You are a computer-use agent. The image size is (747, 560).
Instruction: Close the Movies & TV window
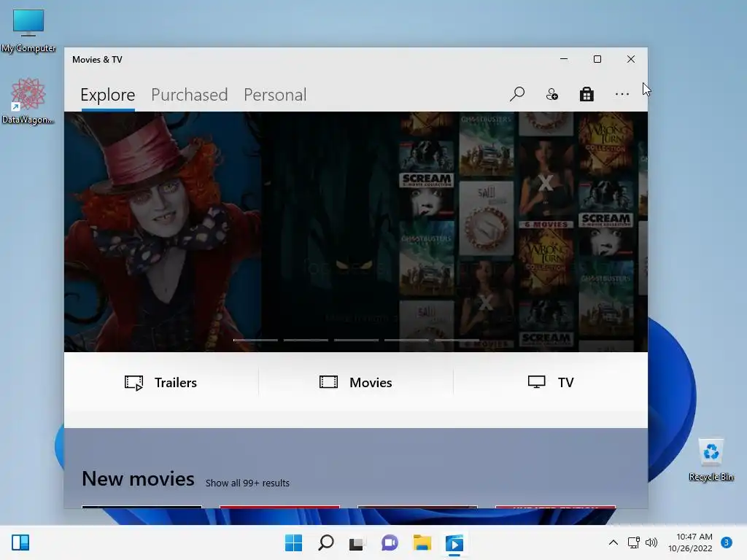pos(631,59)
